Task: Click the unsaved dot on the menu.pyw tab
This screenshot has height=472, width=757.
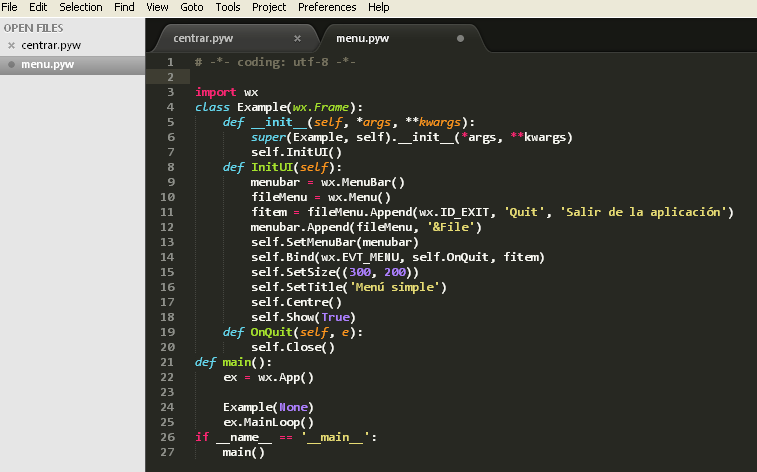Action: pos(460,39)
